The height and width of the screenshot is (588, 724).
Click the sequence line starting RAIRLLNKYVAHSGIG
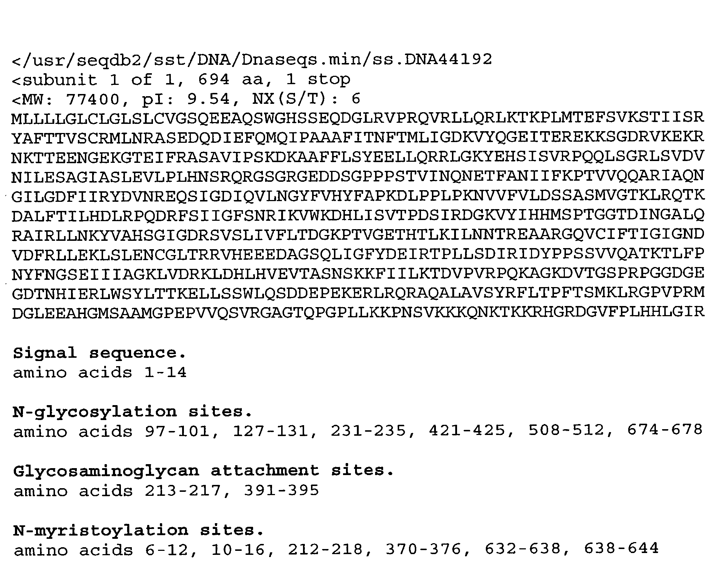point(358,235)
